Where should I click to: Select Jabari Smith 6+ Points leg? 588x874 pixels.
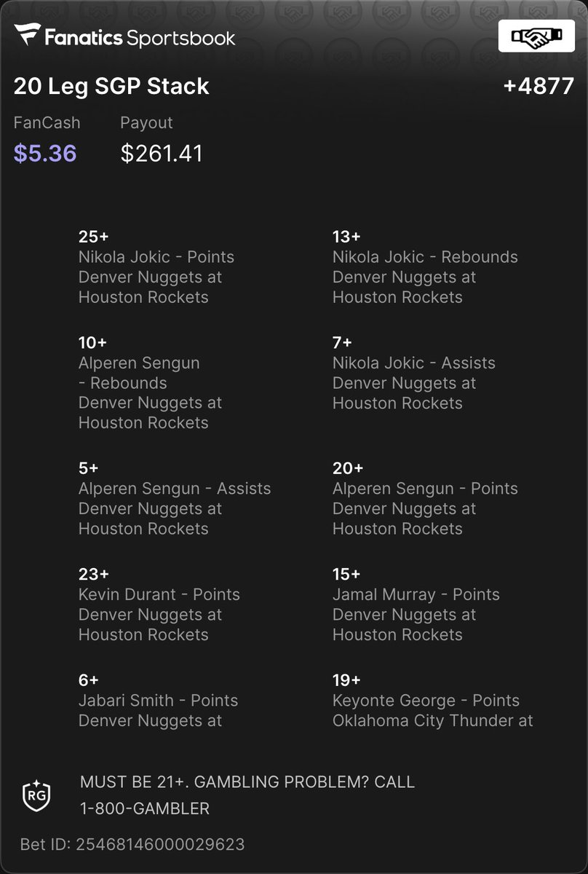[159, 700]
